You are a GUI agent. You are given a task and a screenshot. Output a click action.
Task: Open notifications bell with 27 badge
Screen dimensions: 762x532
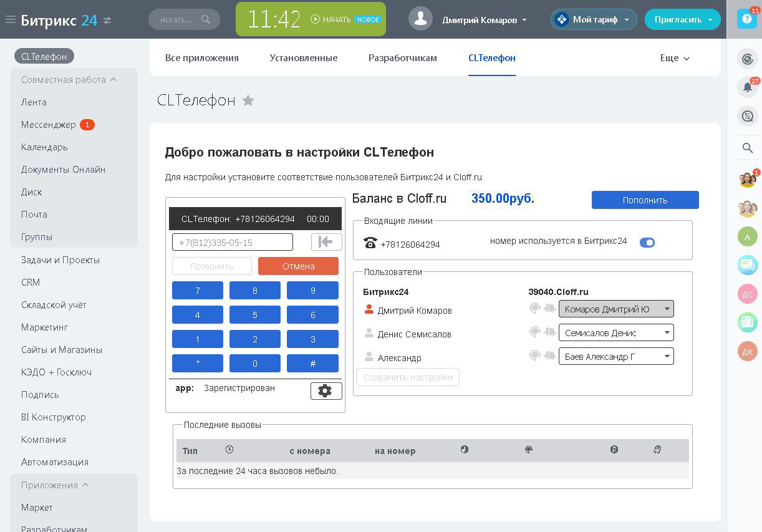click(x=747, y=87)
